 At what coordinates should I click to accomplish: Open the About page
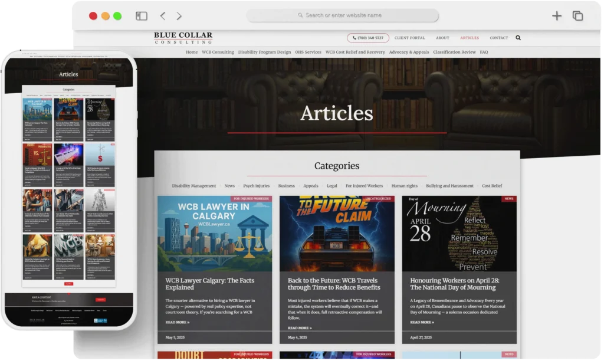(442, 38)
